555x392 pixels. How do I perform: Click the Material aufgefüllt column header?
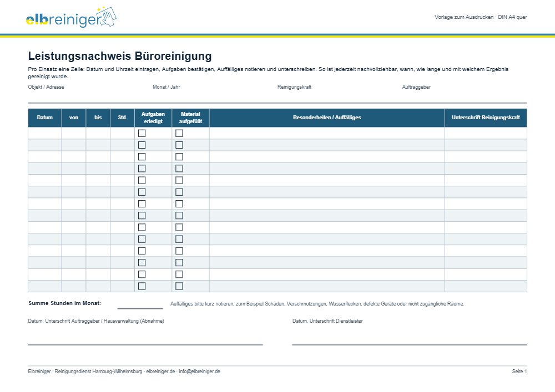tap(190, 118)
